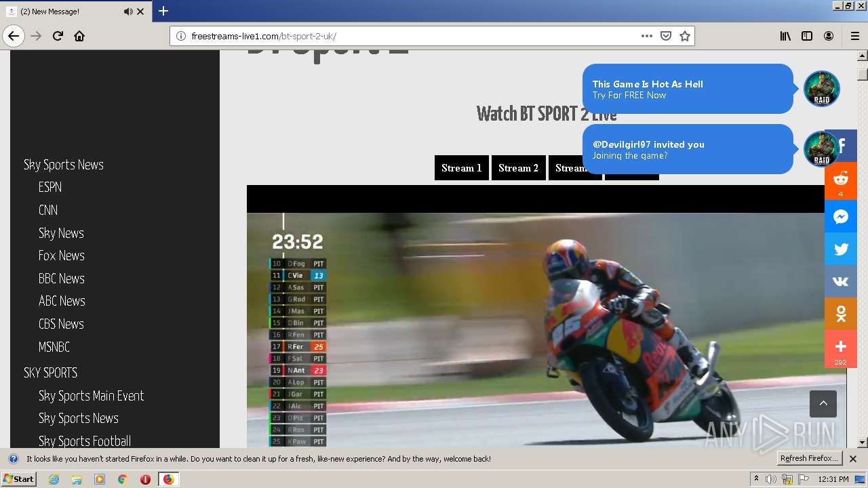Click the 'This Game Is Hot As Hell' ad bubble
This screenshot has height=488, width=868.
click(x=688, y=89)
